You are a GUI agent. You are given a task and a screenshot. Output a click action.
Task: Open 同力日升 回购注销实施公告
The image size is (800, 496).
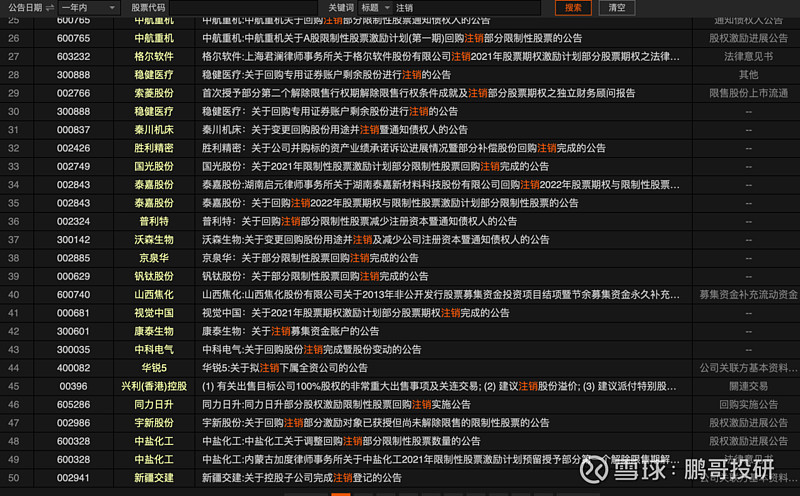pyautogui.click(x=336, y=405)
